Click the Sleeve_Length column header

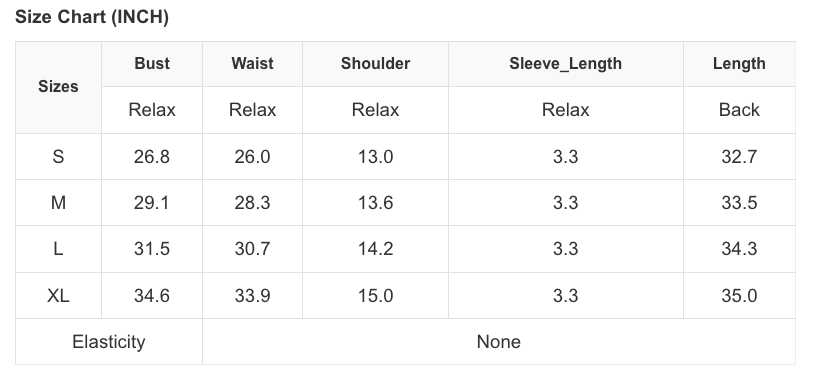(565, 64)
